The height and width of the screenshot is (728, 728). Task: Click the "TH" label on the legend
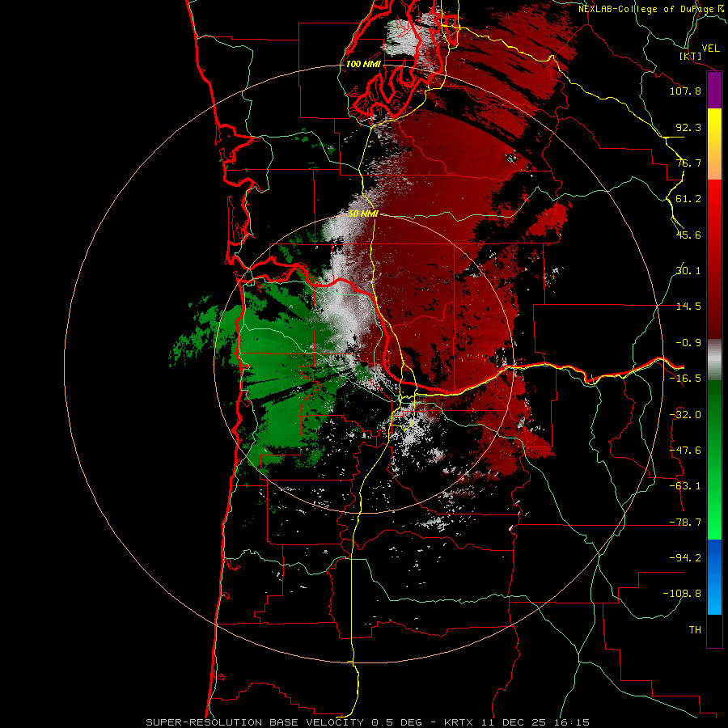(695, 629)
